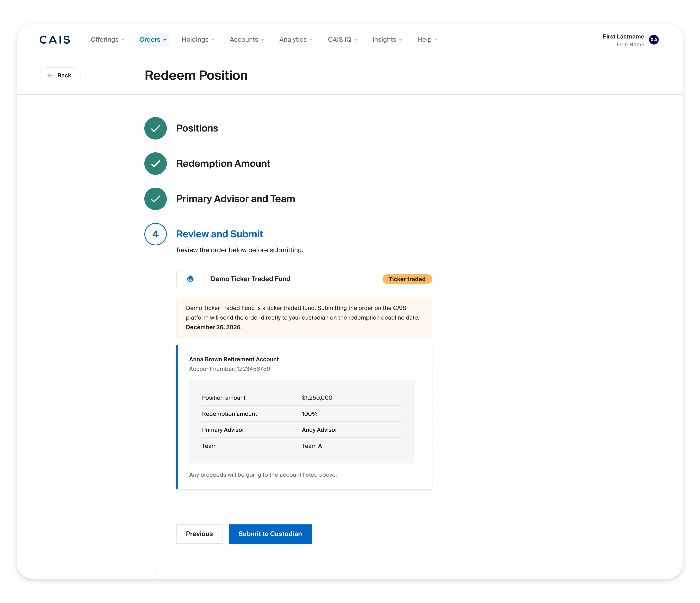Click the CAIS logo
700x603 pixels.
[55, 40]
